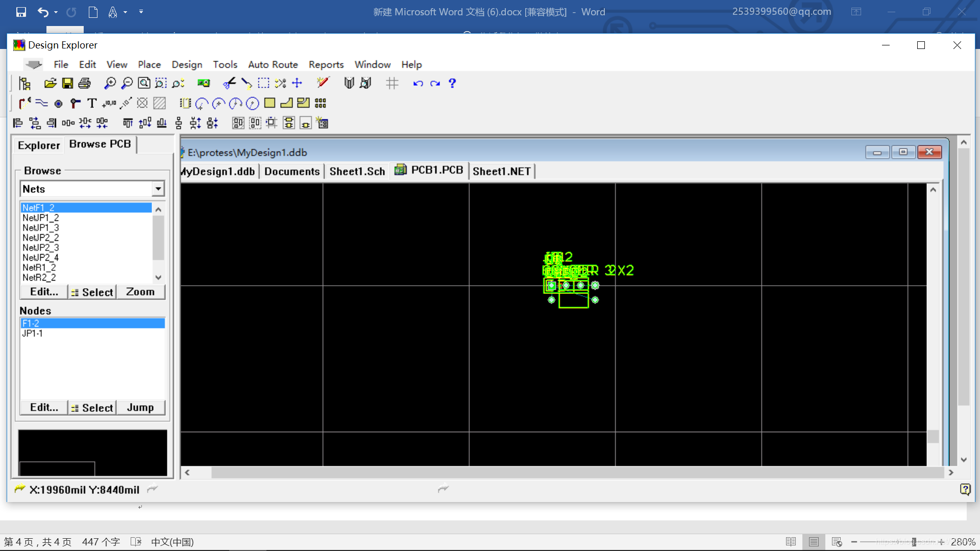Open the Design Explorer arrow menu
Viewport: 980px width, 551px height.
(34, 64)
